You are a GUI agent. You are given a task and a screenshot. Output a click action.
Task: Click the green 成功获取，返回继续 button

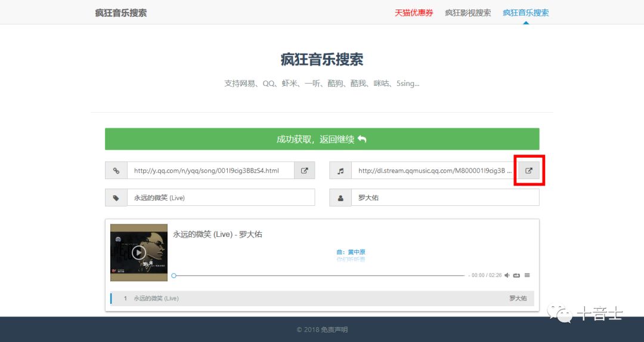[x=322, y=139]
